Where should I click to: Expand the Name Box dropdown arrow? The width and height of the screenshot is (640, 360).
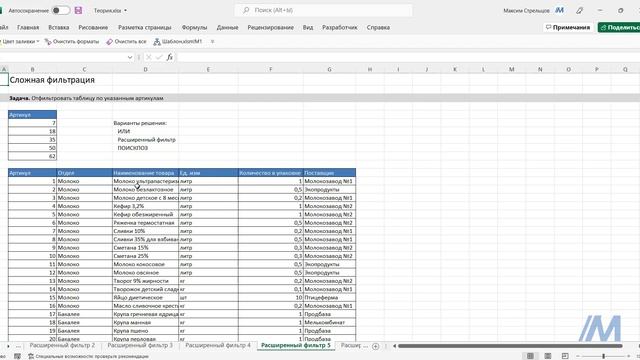click(x=130, y=57)
